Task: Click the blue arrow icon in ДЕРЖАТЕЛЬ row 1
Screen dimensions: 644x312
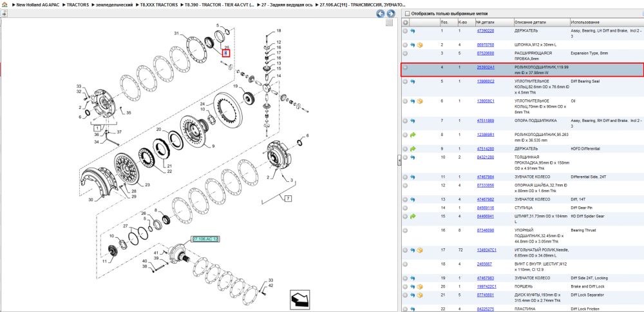Action: pos(413,31)
